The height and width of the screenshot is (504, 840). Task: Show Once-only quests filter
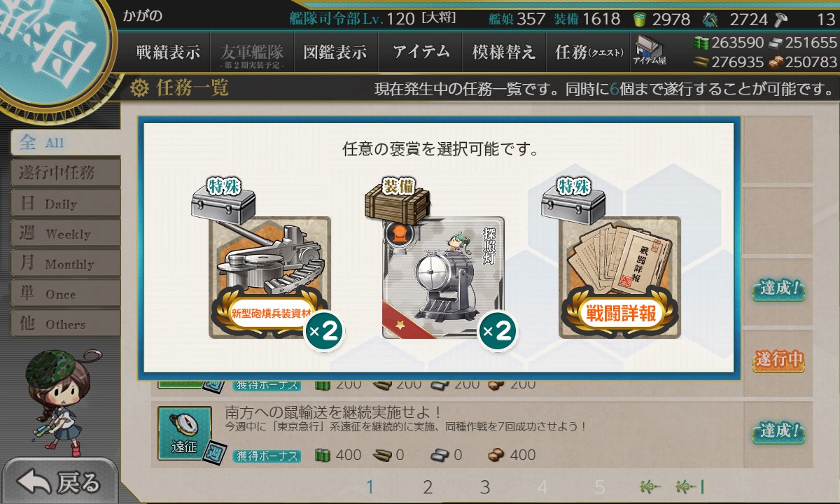(x=65, y=293)
